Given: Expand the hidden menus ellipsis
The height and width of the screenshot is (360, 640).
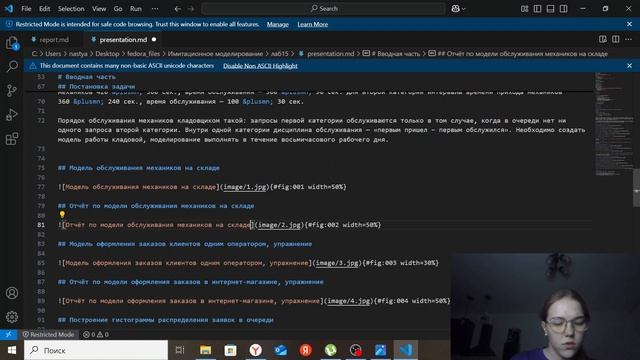Looking at the screenshot, I should [155, 9].
